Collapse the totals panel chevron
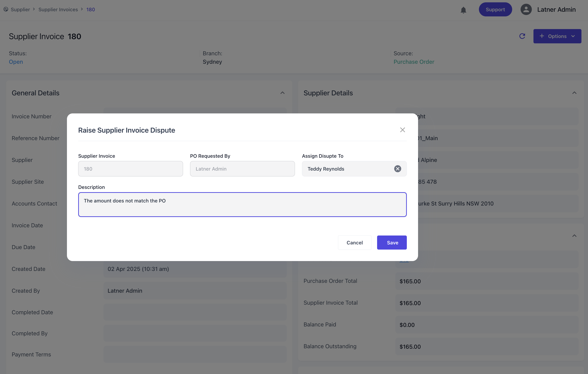The width and height of the screenshot is (588, 374). click(574, 236)
